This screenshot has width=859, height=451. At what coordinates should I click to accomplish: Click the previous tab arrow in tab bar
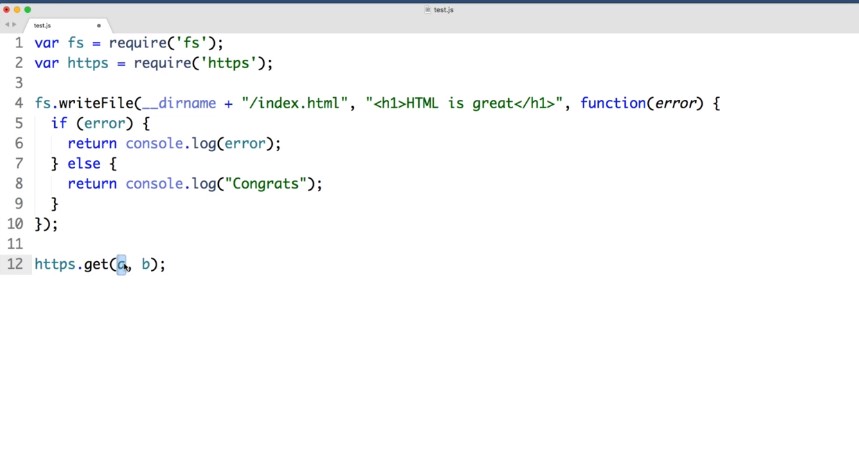[x=7, y=25]
